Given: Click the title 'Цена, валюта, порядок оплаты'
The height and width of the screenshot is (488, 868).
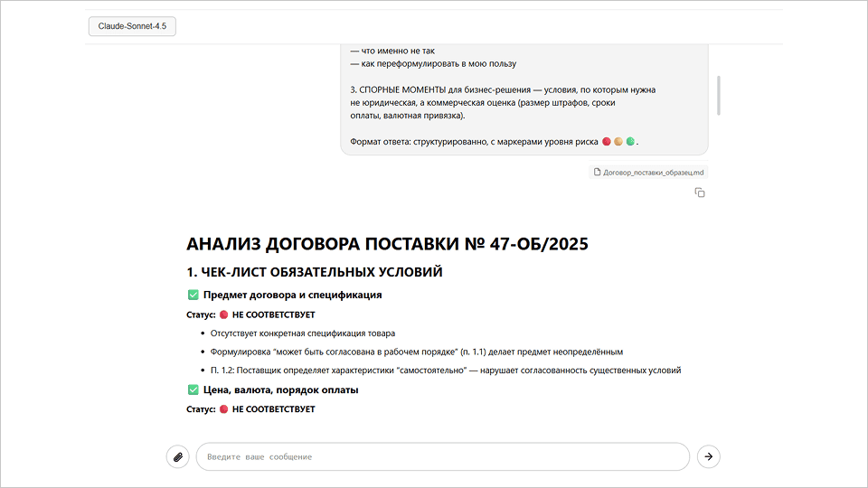Looking at the screenshot, I should point(280,390).
